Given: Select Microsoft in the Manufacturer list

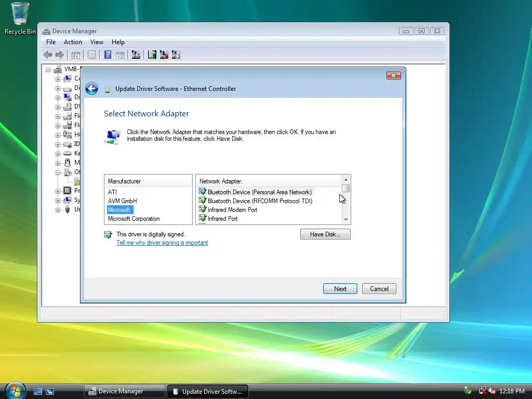Looking at the screenshot, I should coord(119,210).
